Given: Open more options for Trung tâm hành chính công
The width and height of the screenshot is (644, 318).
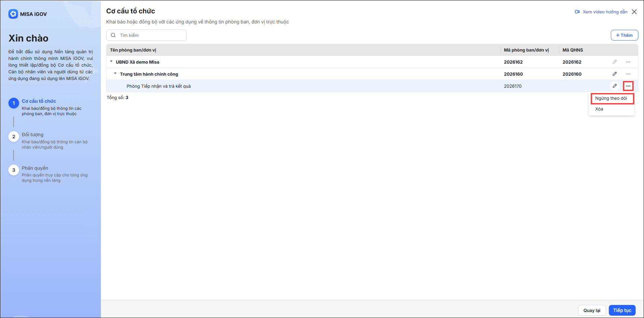Looking at the screenshot, I should pyautogui.click(x=628, y=74).
